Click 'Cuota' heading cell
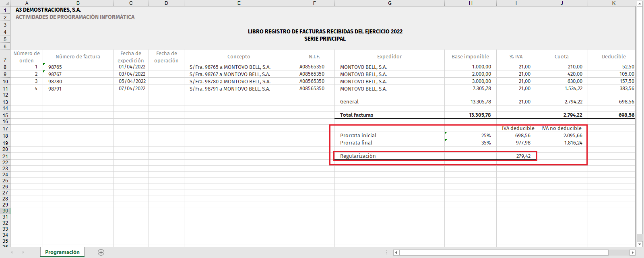This screenshot has width=644, height=258. coord(562,57)
